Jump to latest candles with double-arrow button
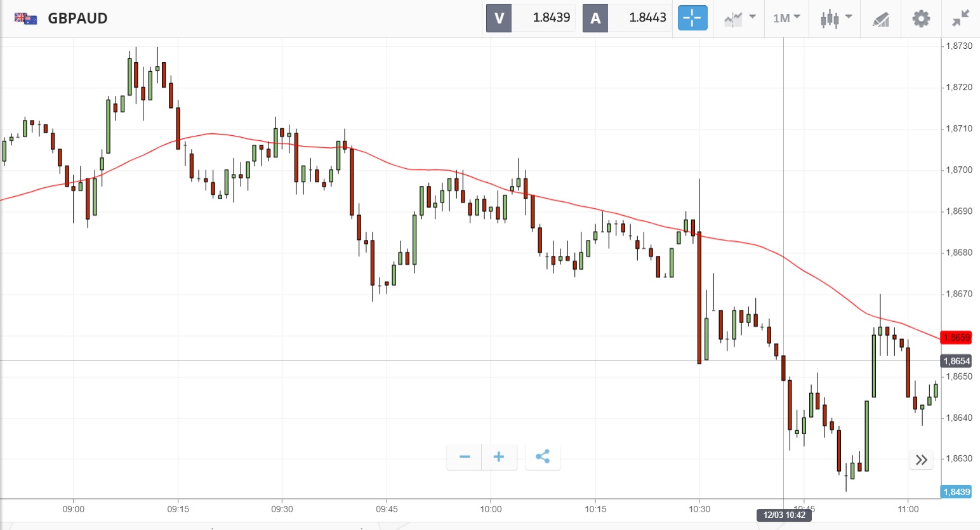980x530 pixels. point(922,460)
